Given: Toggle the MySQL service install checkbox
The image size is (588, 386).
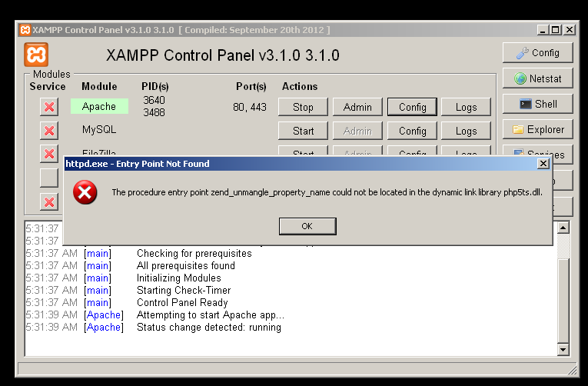Looking at the screenshot, I should coord(49,131).
